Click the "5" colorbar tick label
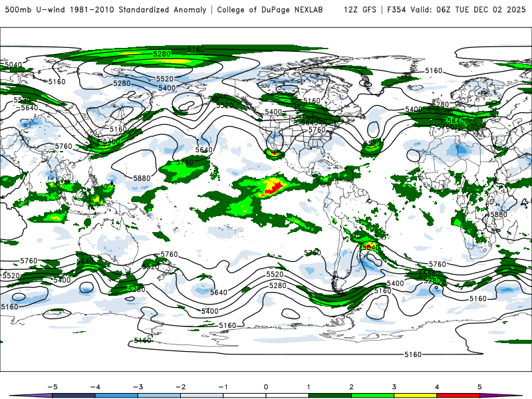The image size is (532, 399). (479, 387)
